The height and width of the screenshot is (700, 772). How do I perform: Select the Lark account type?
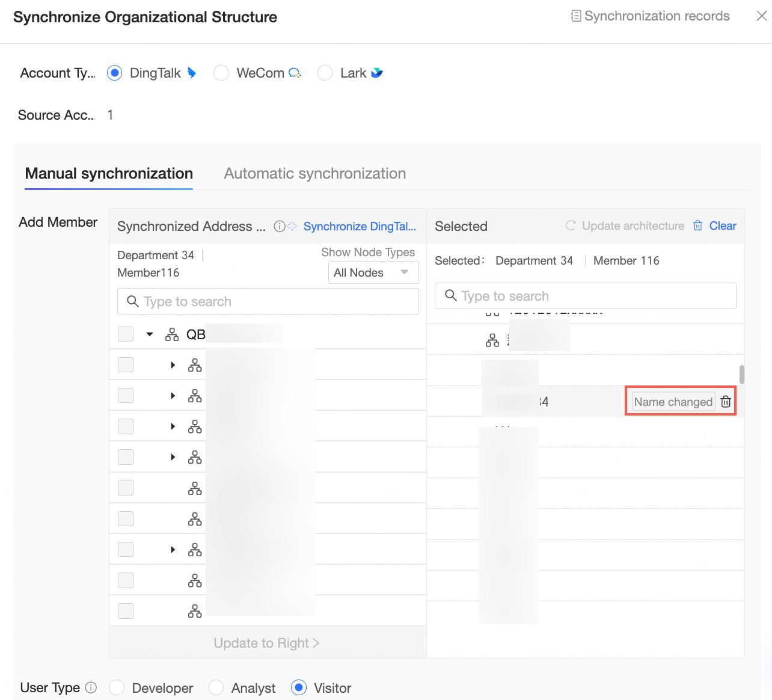tap(325, 73)
